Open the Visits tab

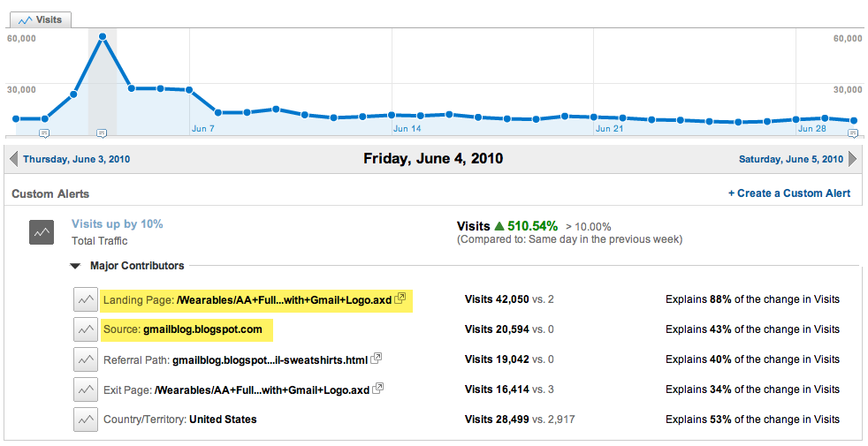(41, 20)
